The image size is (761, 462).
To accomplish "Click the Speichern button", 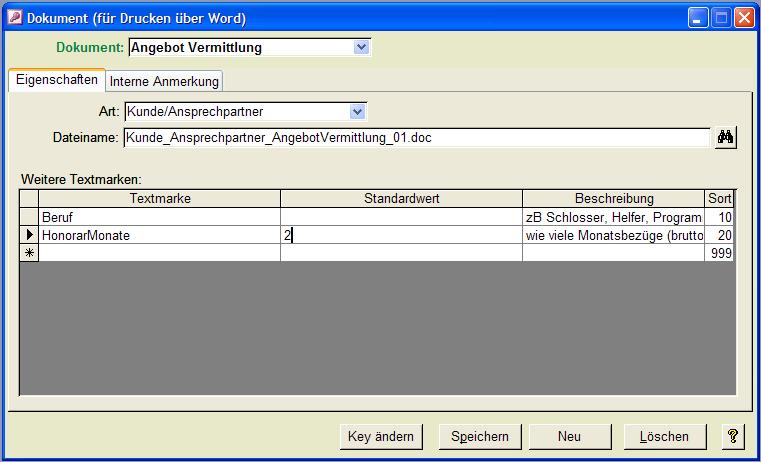I will tap(480, 436).
